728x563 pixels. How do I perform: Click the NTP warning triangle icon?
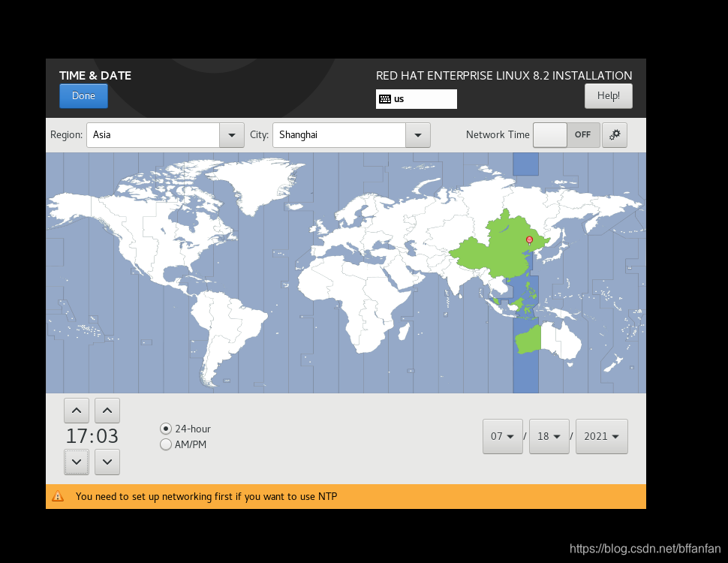[58, 497]
